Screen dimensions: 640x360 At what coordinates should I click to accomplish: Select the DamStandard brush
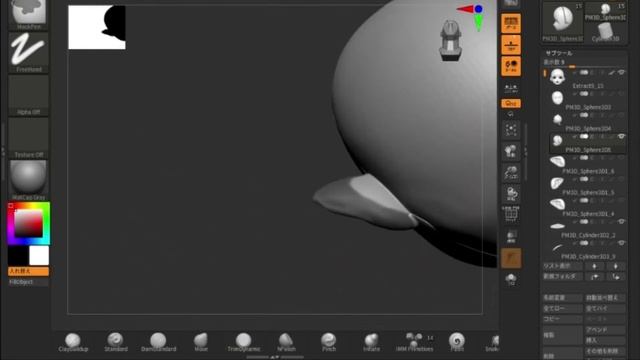tap(158, 342)
